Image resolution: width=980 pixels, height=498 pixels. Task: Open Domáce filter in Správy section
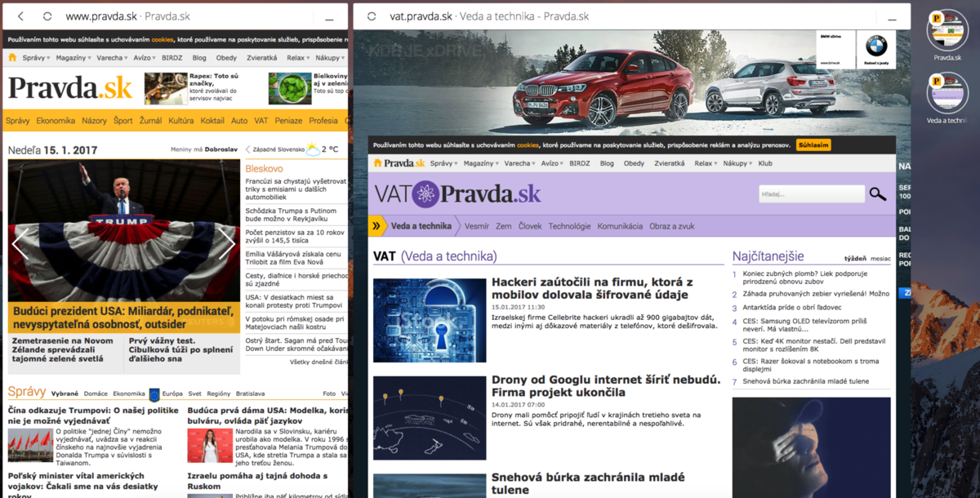[96, 394]
